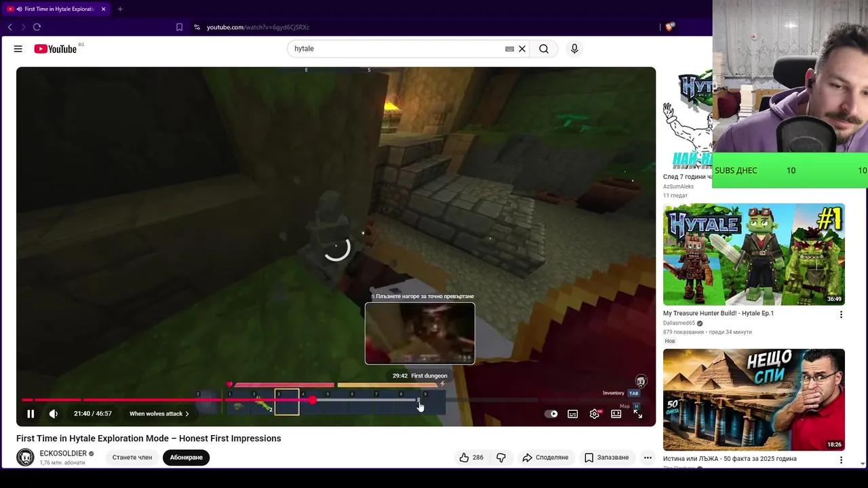
Task: Bookmark this page
Action: 179,27
